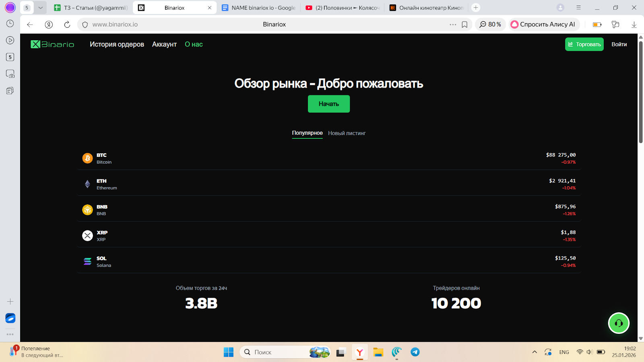This screenshot has height=362, width=644.
Task: Click the play circle icon in browser sidebar
Action: tap(10, 40)
